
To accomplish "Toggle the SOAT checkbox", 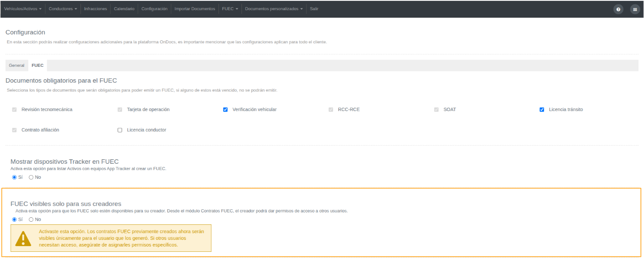I will [x=437, y=110].
